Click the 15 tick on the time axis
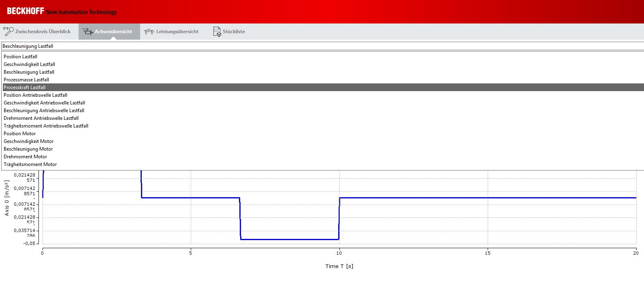644x281 pixels. point(488,253)
